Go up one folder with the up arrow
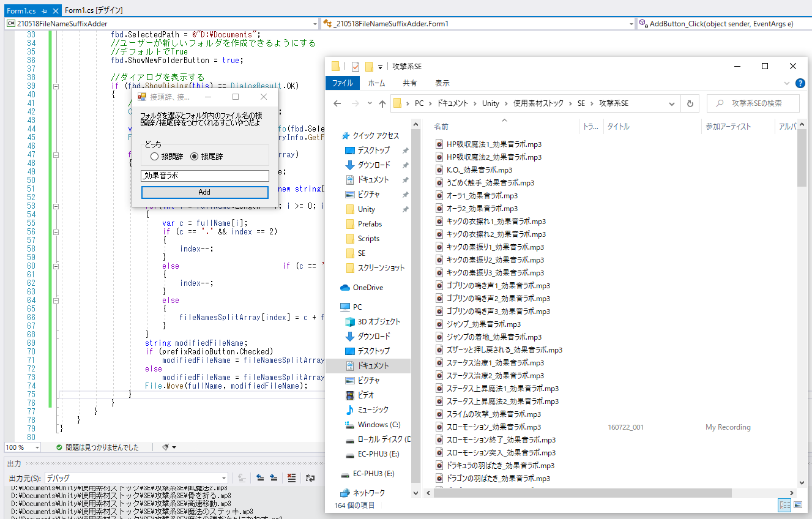Image resolution: width=812 pixels, height=519 pixels. [x=382, y=103]
